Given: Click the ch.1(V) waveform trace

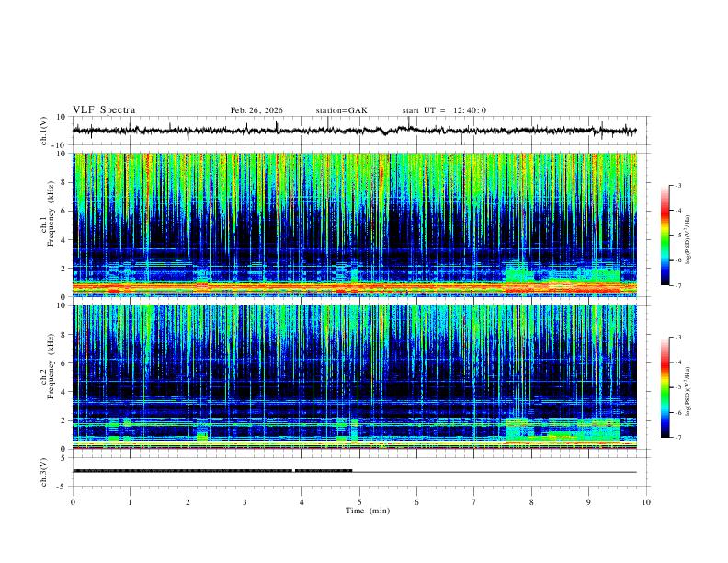Looking at the screenshot, I should click(354, 131).
